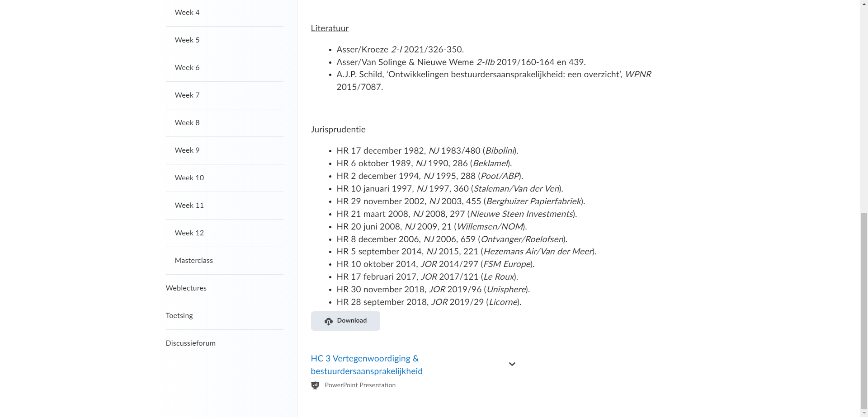Select Week 9 in the sidebar

click(187, 150)
